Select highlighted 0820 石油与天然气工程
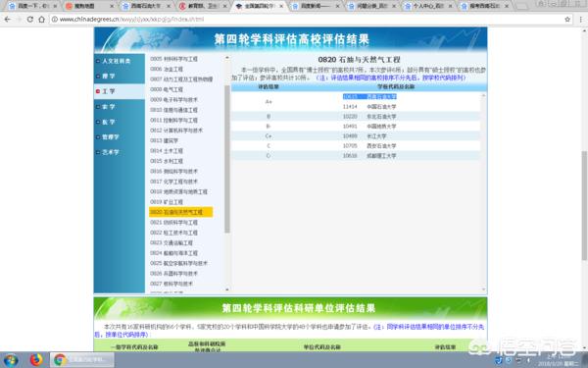 [181, 212]
